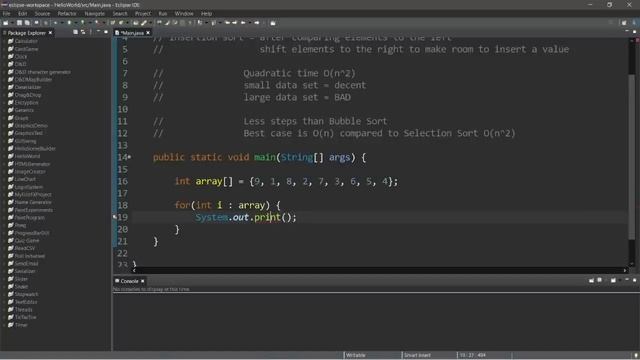Open the Run icon's dropdown arrow
Screen dimensions: 640x360
click(76, 23)
